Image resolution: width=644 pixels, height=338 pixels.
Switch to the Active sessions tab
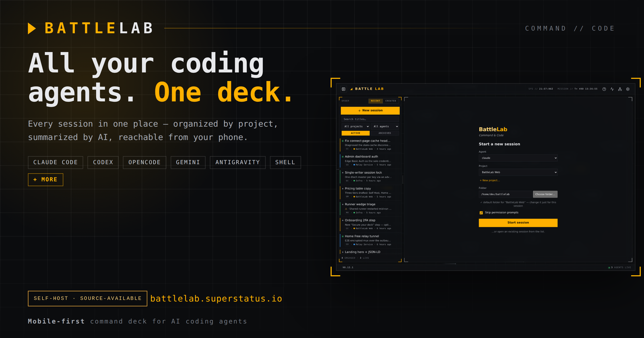tap(356, 133)
